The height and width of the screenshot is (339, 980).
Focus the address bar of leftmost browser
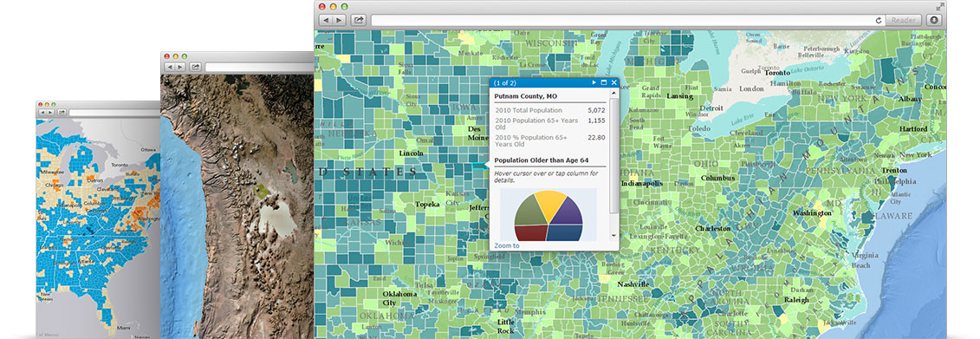(114, 112)
